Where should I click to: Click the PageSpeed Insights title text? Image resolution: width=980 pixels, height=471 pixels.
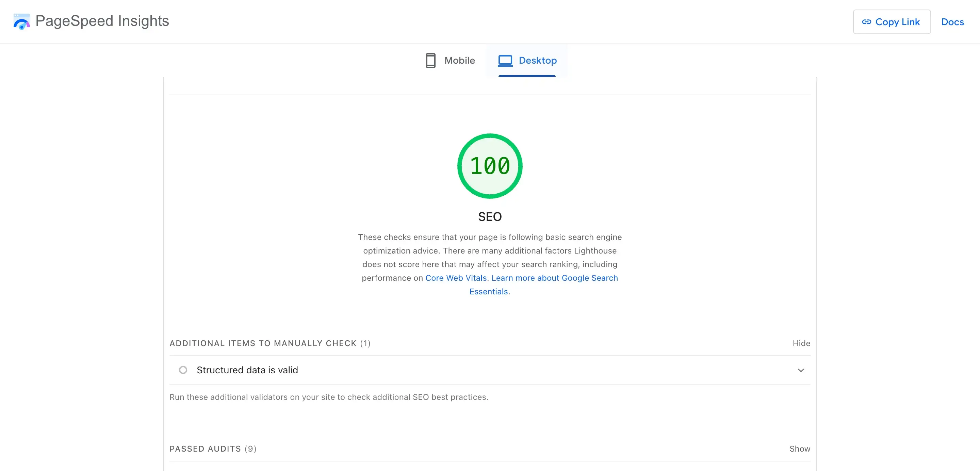coord(102,21)
